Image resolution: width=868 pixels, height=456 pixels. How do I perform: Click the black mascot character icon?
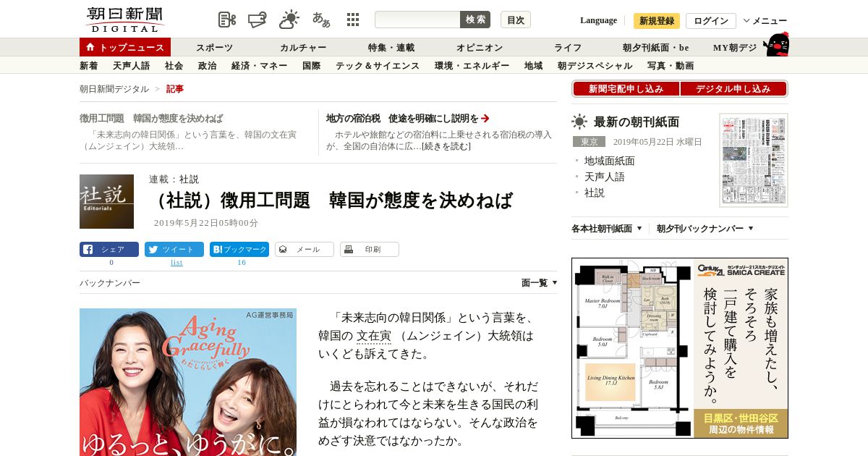point(776,44)
